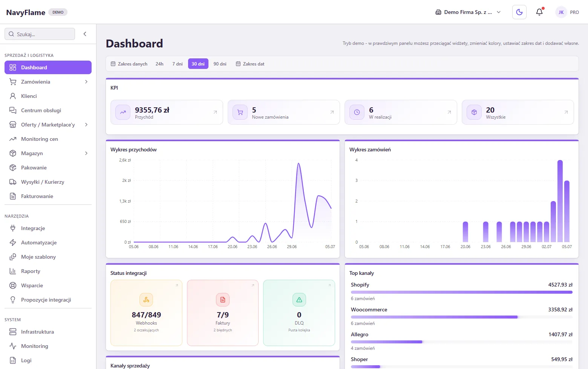Click the Woocommerce 3358,92 zł value

pos(560,310)
